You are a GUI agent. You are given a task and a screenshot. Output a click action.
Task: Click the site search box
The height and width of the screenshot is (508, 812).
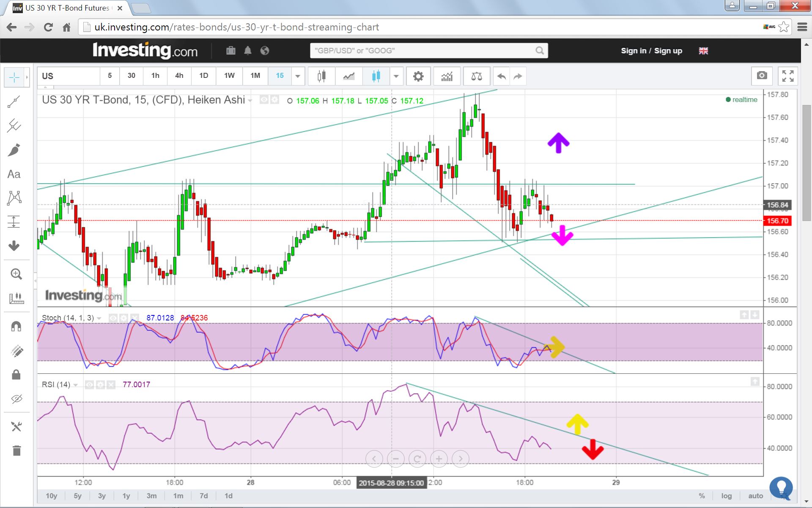click(429, 51)
